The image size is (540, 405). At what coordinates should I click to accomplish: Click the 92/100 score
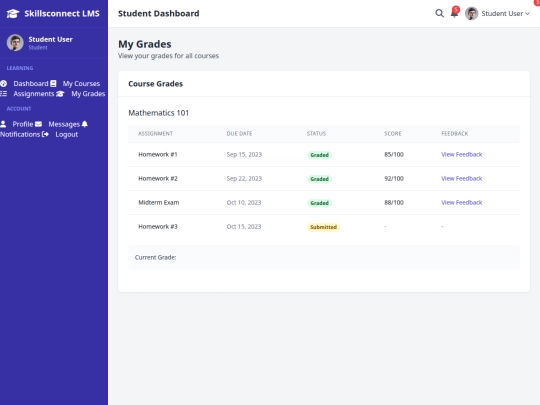click(x=394, y=178)
